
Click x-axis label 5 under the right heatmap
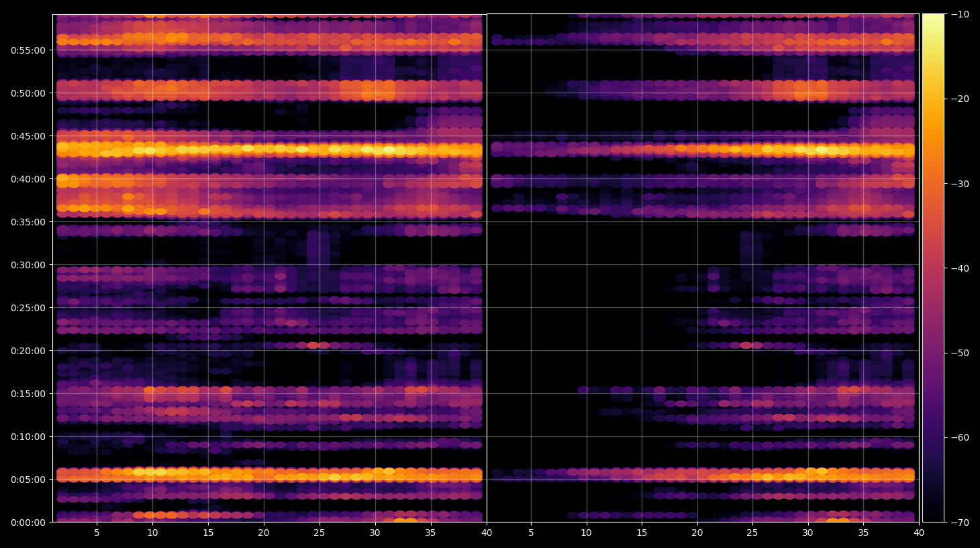(x=531, y=533)
